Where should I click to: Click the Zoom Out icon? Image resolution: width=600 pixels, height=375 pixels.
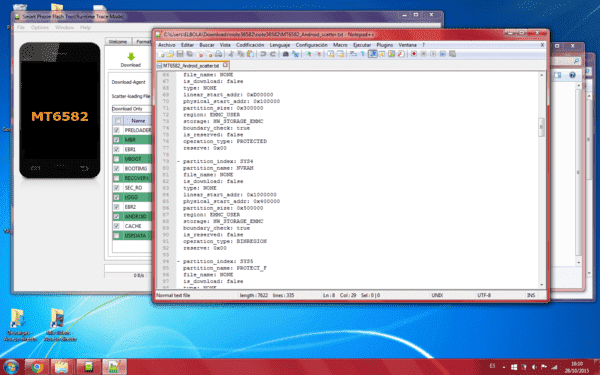pyautogui.click(x=318, y=54)
